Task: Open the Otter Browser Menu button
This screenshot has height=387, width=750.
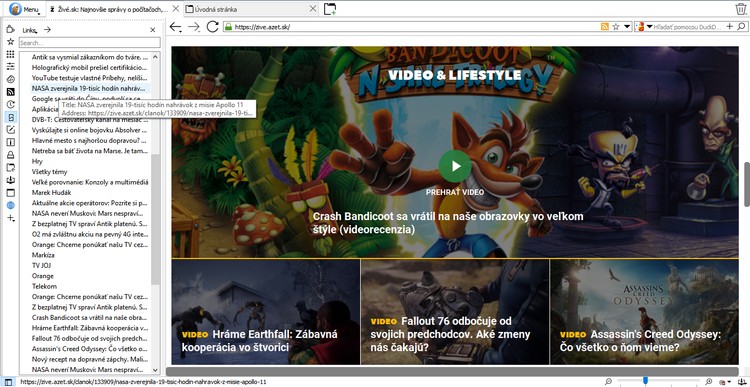Action: (24, 9)
